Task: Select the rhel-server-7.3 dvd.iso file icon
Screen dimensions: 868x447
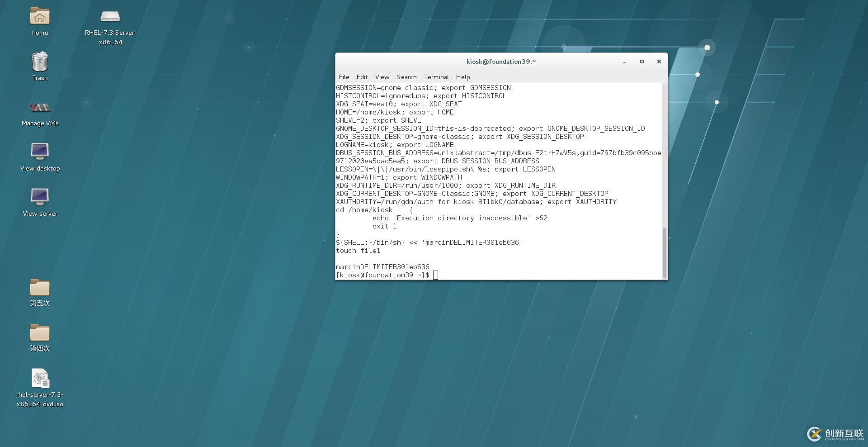Action: coord(40,378)
